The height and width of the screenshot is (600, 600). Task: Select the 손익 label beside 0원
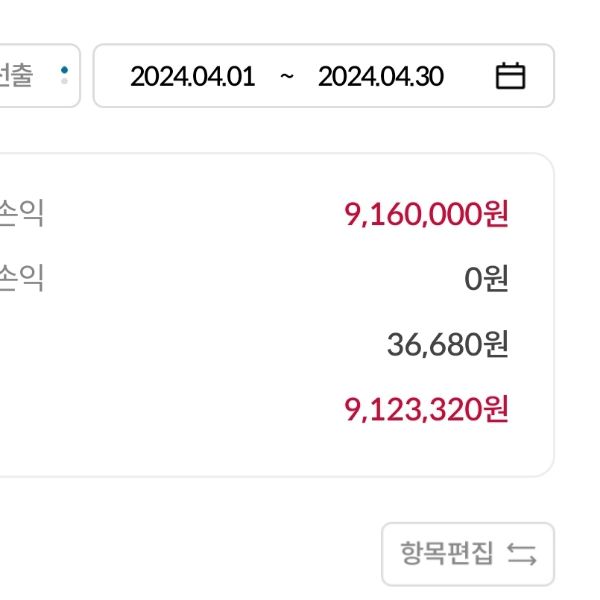22,277
